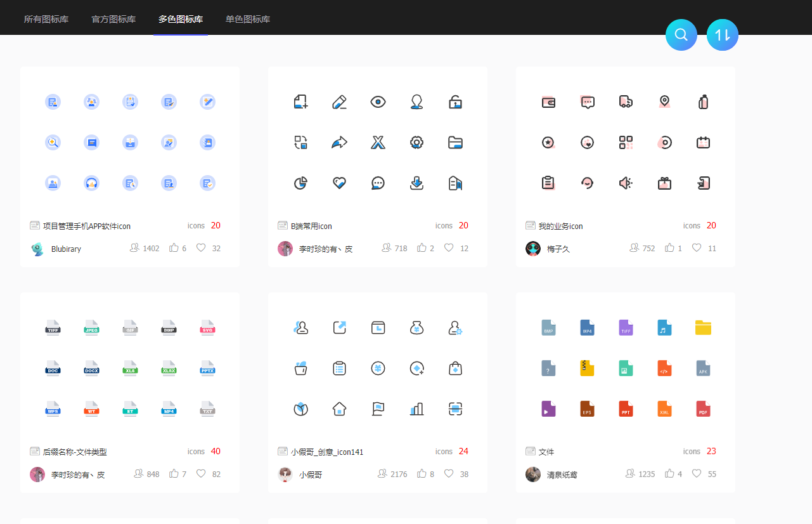Click the round search button

coord(681,34)
